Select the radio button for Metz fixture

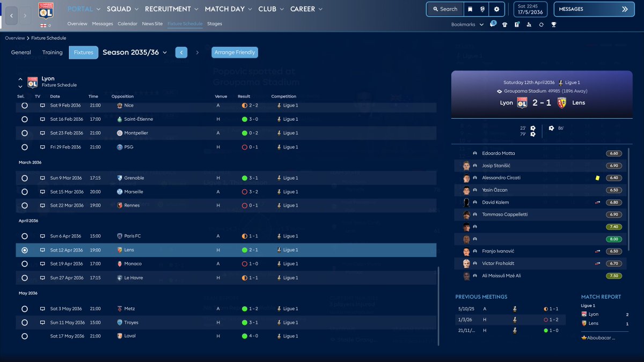(25, 309)
